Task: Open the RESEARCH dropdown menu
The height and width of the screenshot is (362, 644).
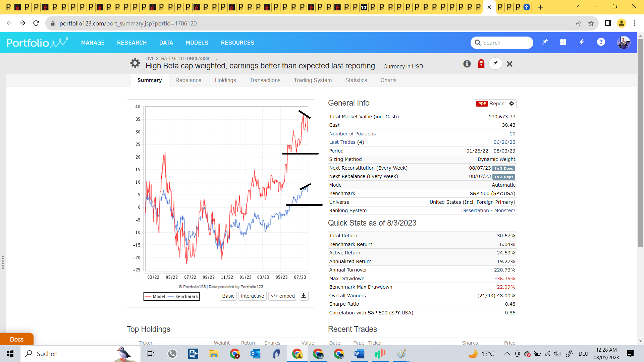Action: click(x=132, y=43)
